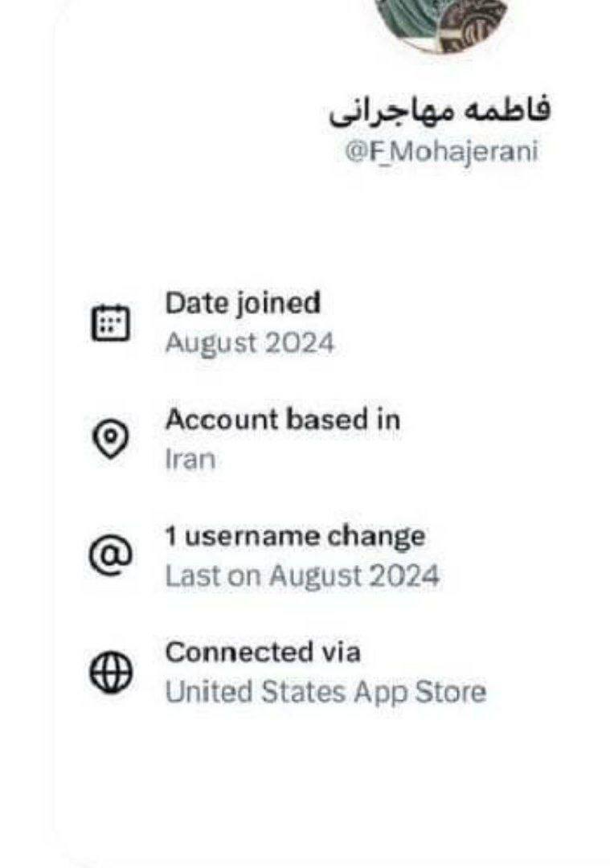Click blank space between handle and Date joined
610x868 pixels.
pyautogui.click(x=321, y=225)
